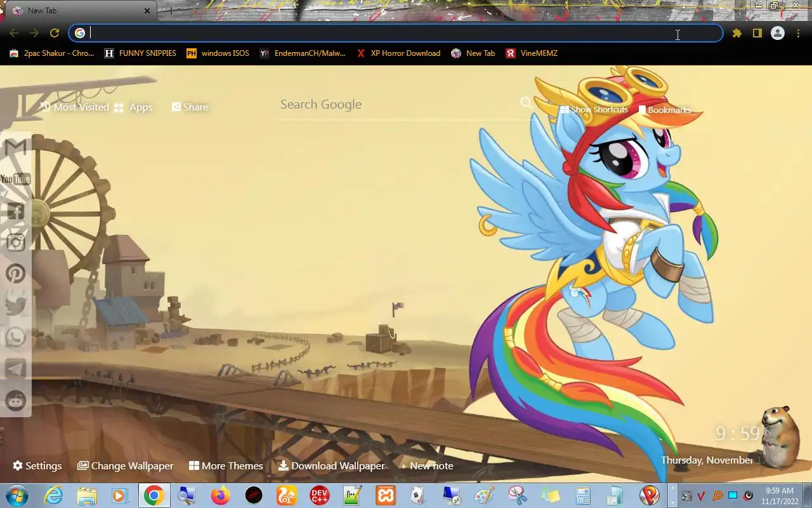Open Telegram icon in sidebar
The image size is (812, 508).
(x=15, y=368)
